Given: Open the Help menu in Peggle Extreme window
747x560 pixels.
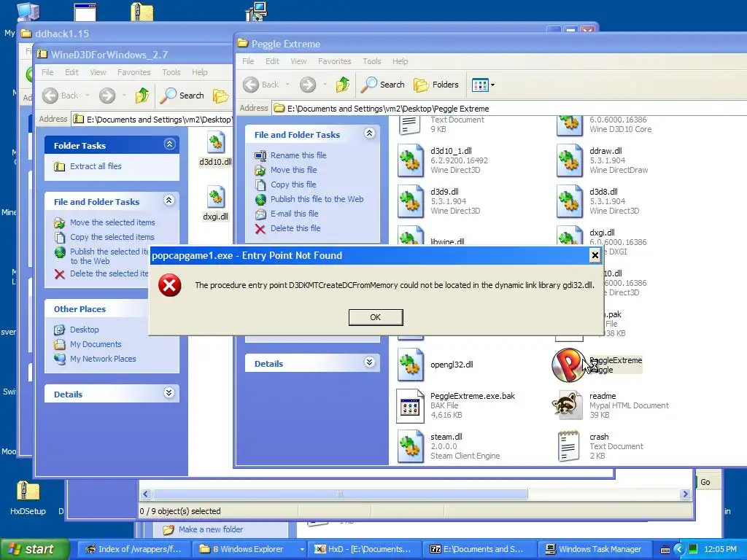Looking at the screenshot, I should [400, 61].
